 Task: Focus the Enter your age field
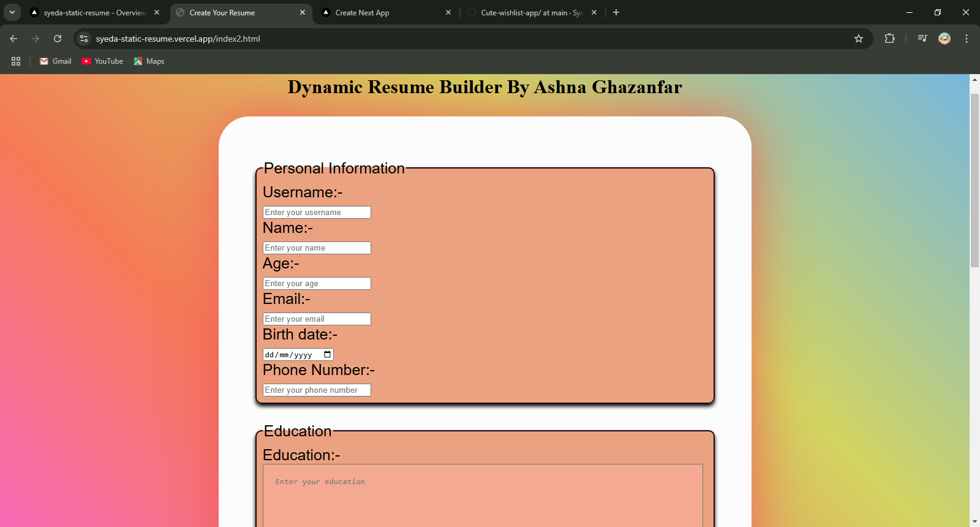[317, 283]
